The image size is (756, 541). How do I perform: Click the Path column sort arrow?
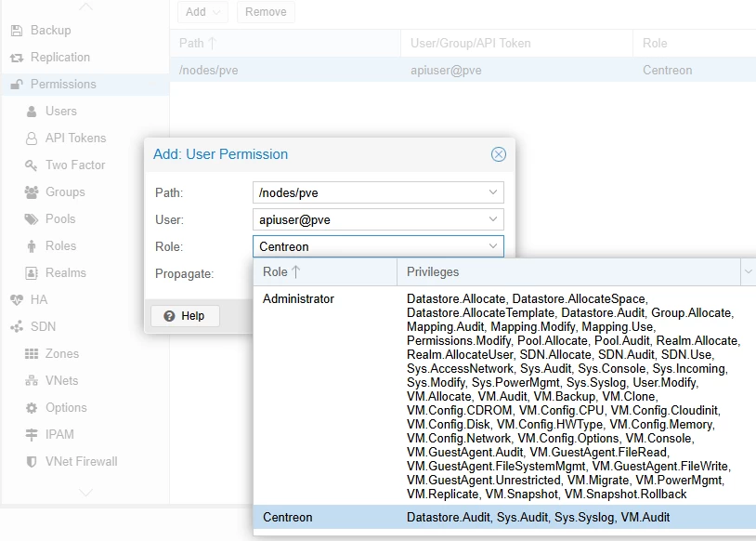coord(212,44)
